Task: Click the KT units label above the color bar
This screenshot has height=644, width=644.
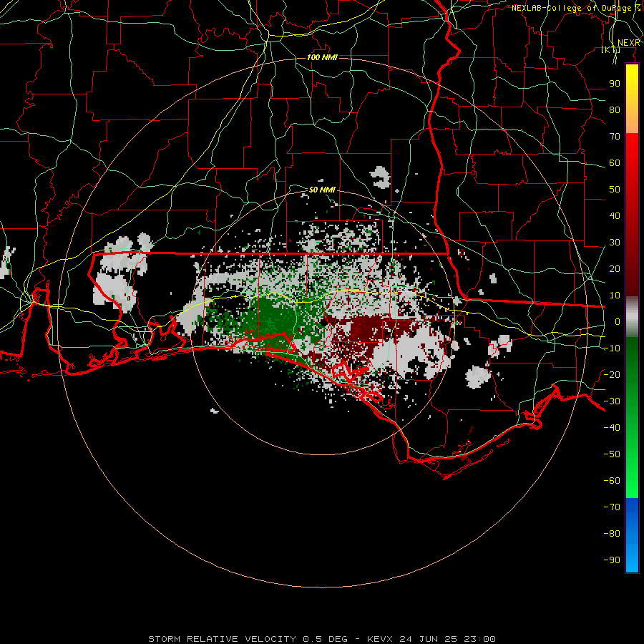Action: coord(611,50)
